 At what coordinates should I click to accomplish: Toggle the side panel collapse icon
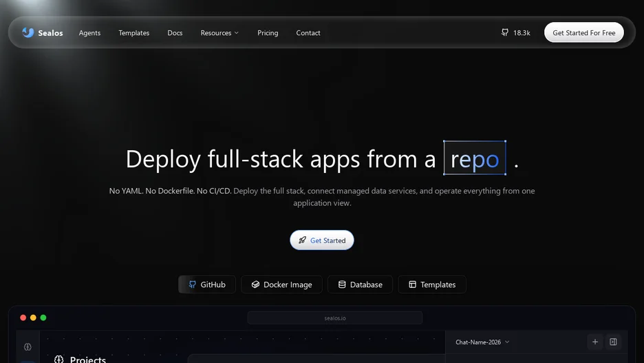(613, 342)
